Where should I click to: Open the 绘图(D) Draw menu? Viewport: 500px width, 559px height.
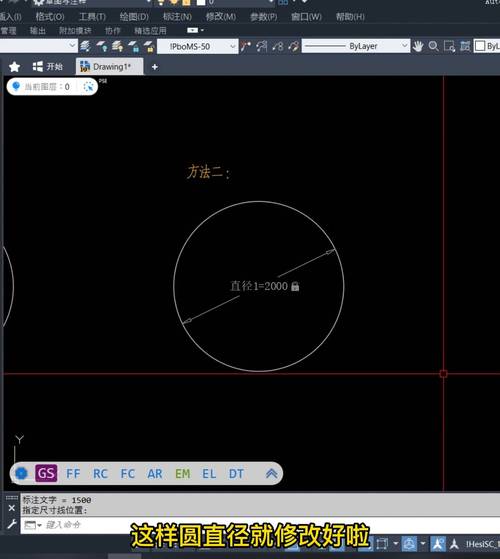click(x=134, y=17)
